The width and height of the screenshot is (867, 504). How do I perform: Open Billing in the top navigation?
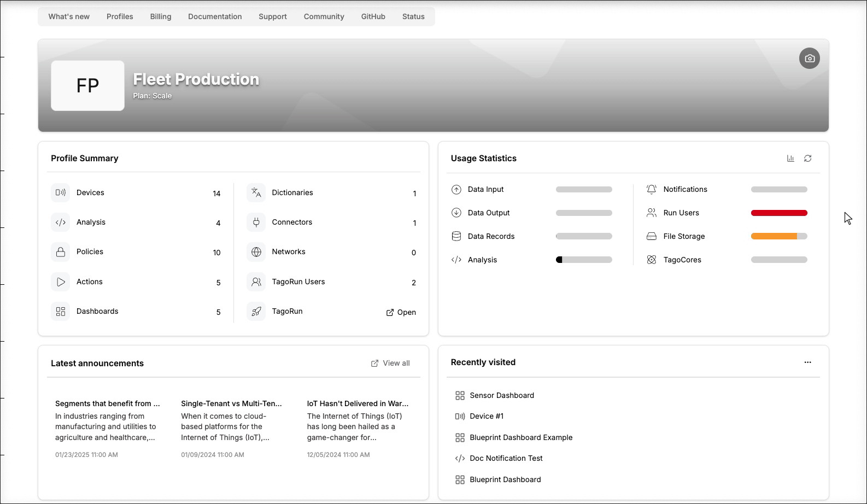[161, 17]
